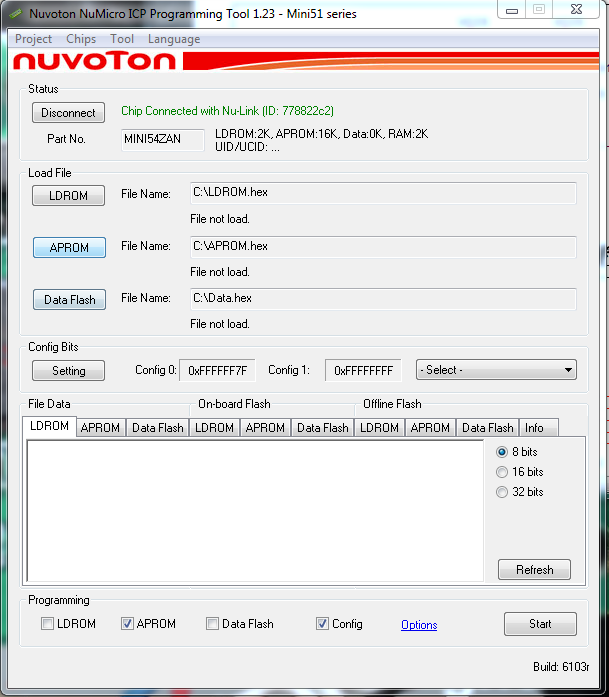Open the Options link

click(419, 625)
